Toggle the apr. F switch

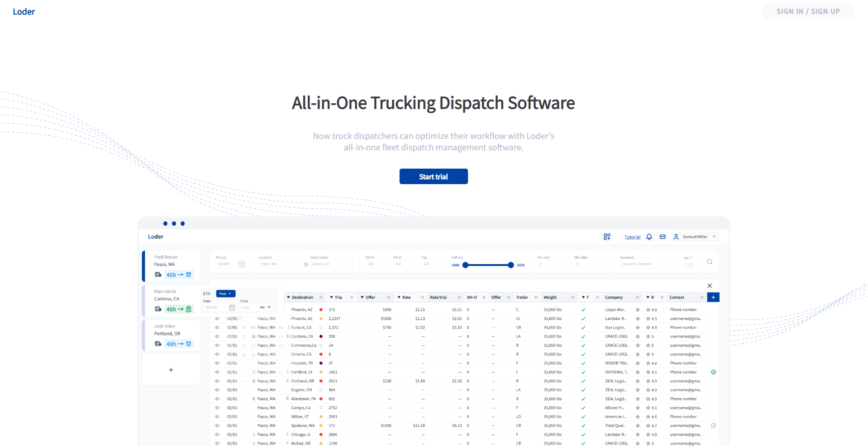click(689, 265)
